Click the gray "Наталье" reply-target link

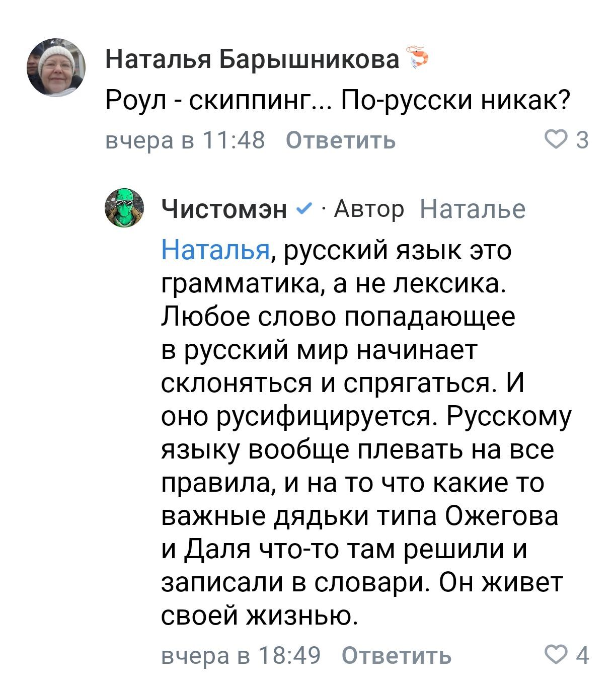pyautogui.click(x=472, y=209)
